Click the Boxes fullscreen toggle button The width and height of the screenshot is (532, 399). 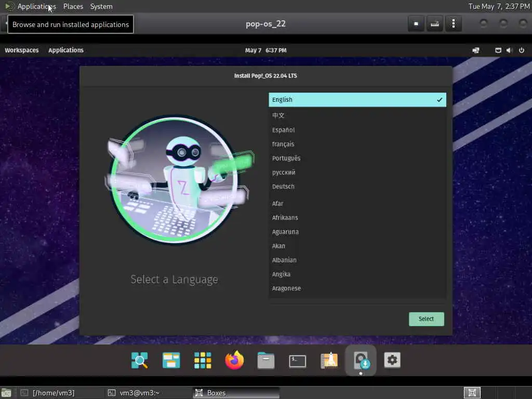point(416,24)
